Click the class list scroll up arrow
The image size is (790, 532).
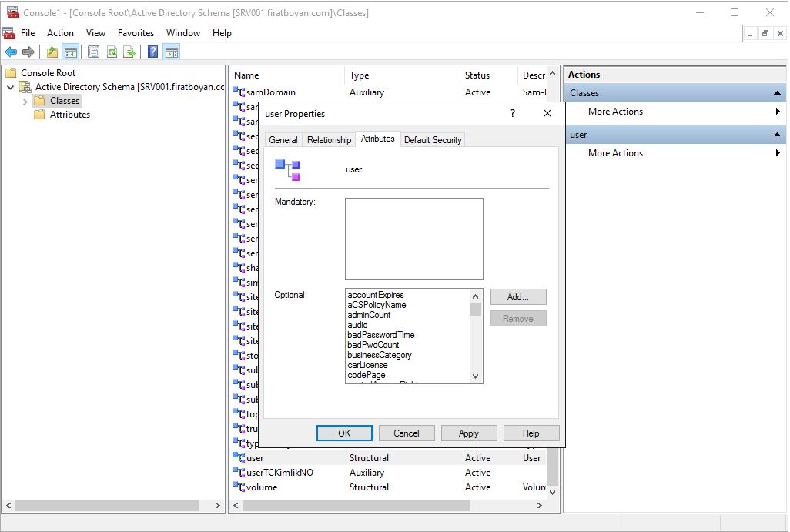click(553, 74)
